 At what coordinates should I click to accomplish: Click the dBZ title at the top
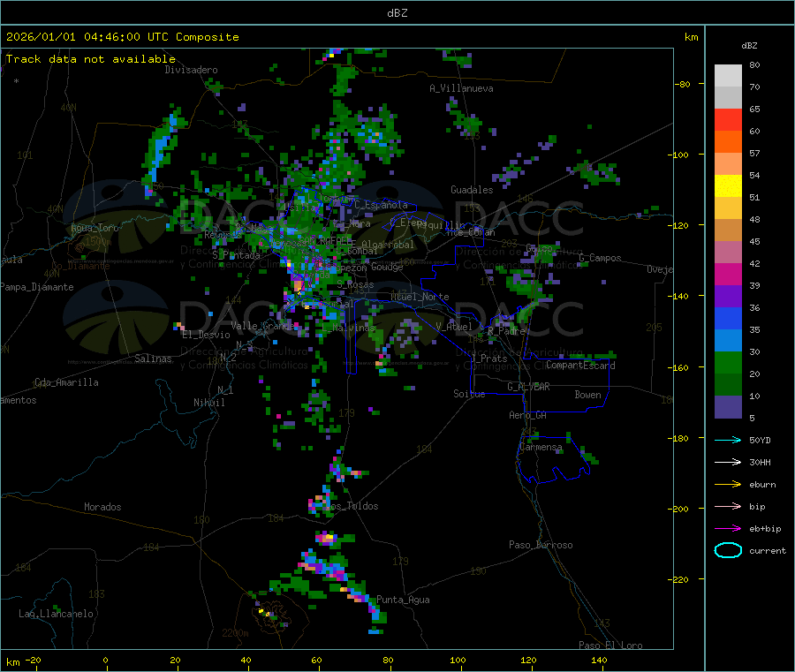(397, 13)
